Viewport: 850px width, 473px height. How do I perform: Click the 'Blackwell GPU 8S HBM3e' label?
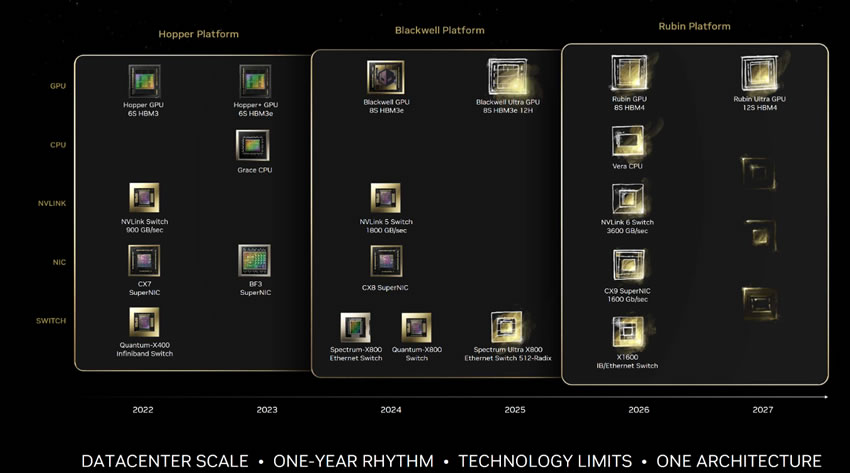[387, 106]
